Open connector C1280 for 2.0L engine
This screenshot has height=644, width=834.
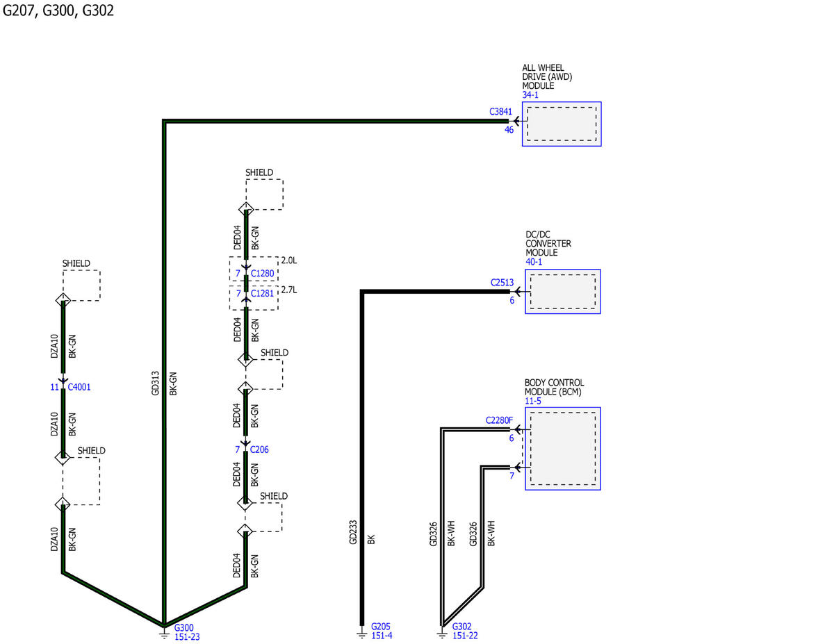pos(262,274)
